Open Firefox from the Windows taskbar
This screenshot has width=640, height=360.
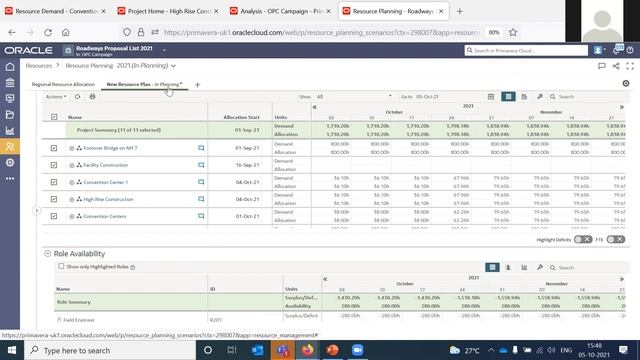pyautogui.click(x=307, y=350)
